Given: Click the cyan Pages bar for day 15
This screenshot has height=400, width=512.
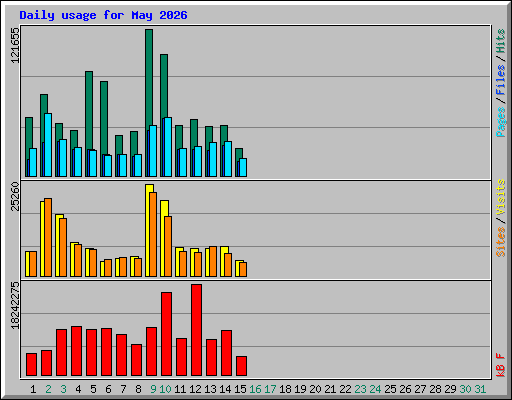Looking at the screenshot, I should [243, 168].
